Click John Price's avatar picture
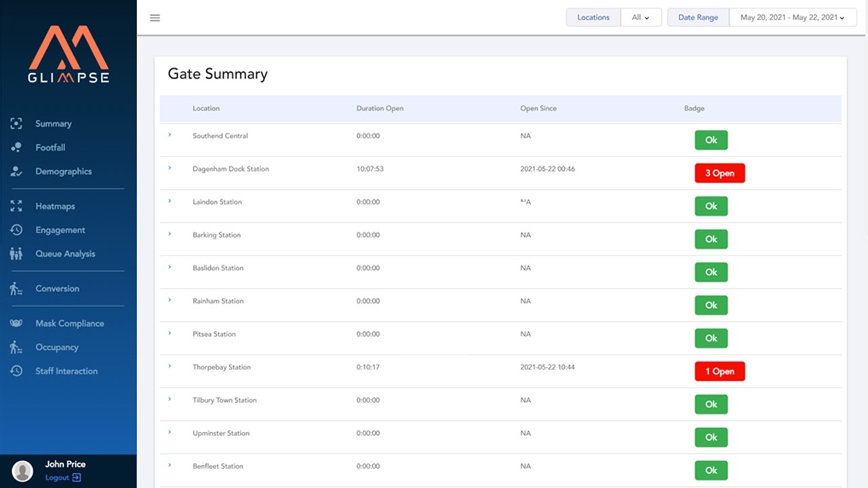This screenshot has height=488, width=868. [22, 470]
